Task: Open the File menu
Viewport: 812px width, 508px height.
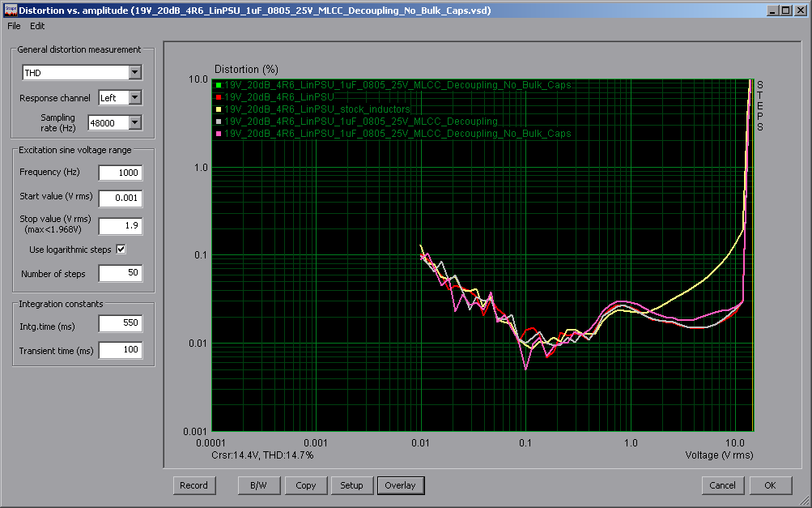Action: 14,26
